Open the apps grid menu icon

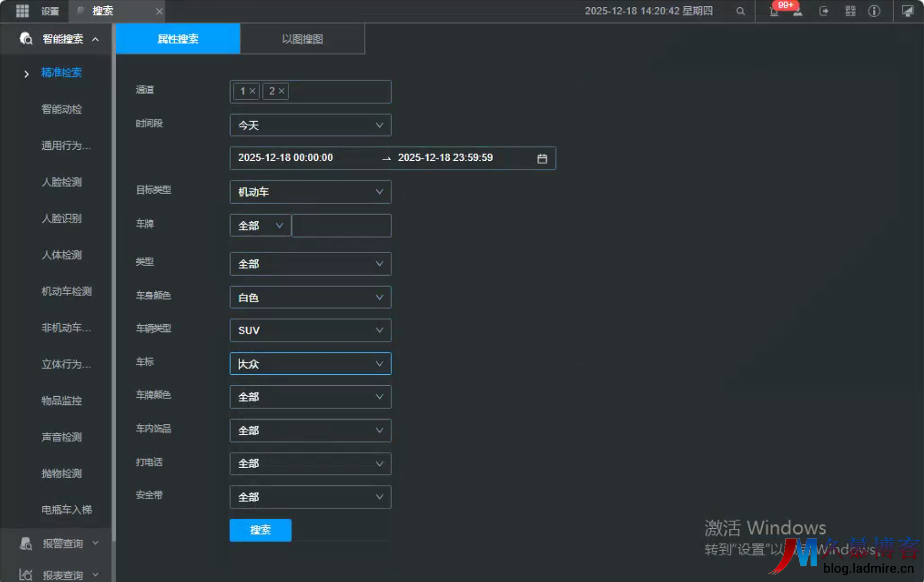coord(22,11)
